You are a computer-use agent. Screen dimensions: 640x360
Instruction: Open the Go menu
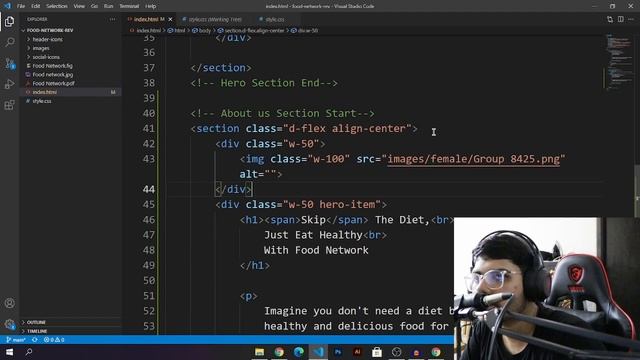click(94, 6)
